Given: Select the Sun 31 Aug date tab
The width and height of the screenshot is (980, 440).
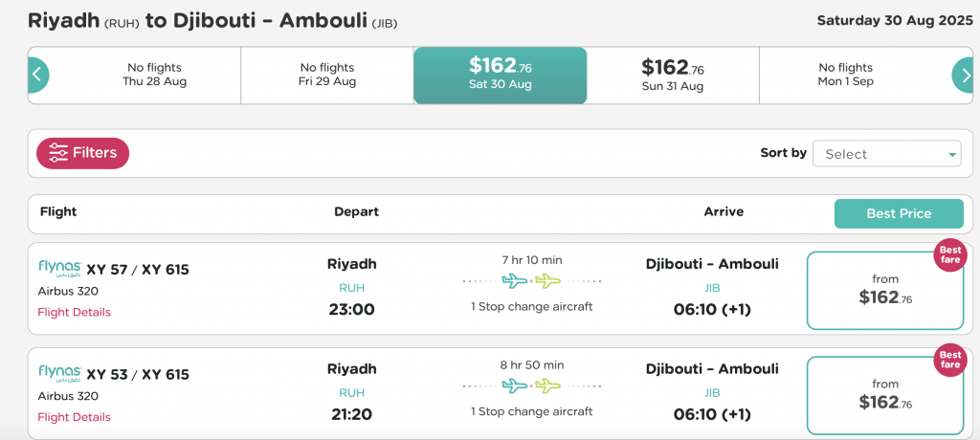Looking at the screenshot, I should click(x=673, y=75).
